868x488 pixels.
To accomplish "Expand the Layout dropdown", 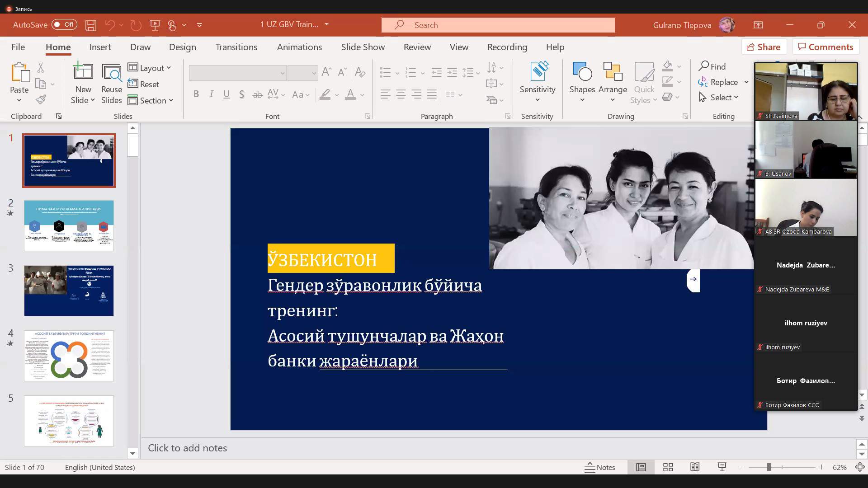I will pyautogui.click(x=150, y=68).
